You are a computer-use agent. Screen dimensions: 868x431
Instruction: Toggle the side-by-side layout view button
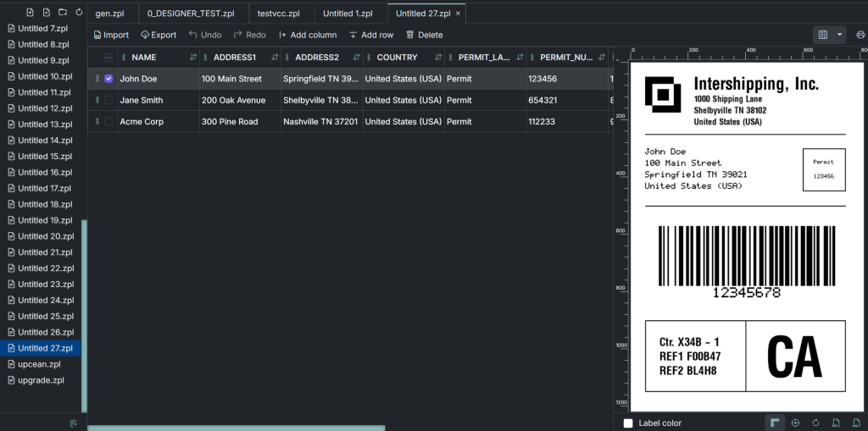[822, 35]
